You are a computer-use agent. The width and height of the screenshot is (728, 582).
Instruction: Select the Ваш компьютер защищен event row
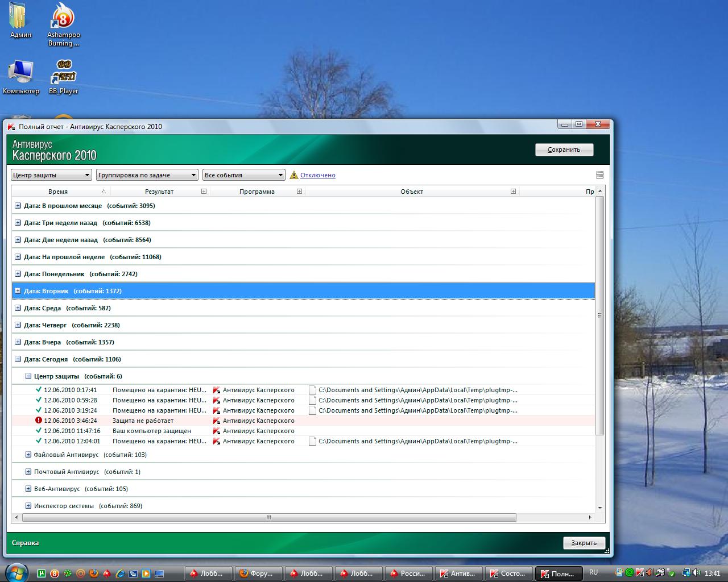[x=303, y=431]
